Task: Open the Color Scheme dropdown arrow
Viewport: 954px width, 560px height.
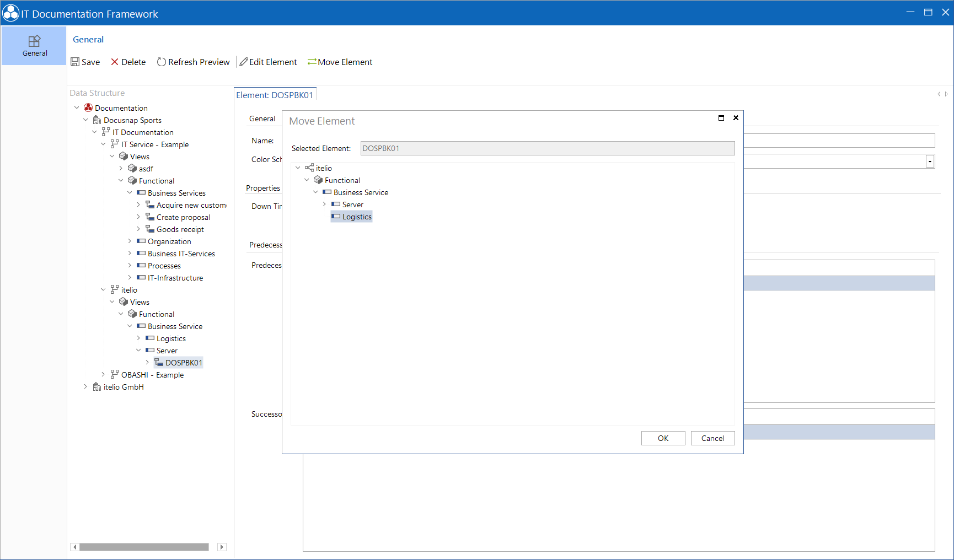Action: 930,161
